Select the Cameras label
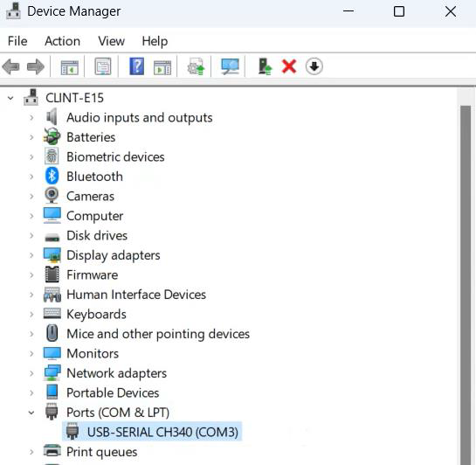Screen dimensions: 476x465 tap(91, 196)
